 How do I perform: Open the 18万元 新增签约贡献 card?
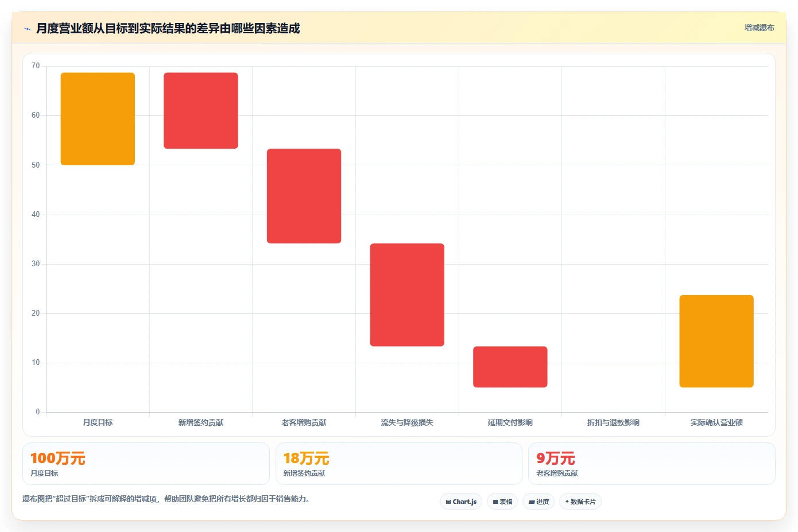coord(399,464)
